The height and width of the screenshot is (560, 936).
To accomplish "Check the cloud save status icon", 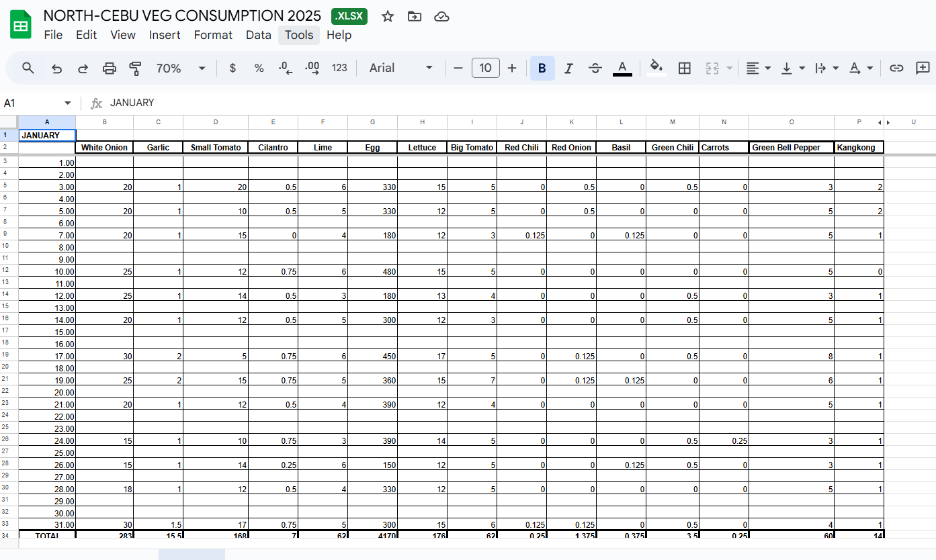I will click(441, 17).
